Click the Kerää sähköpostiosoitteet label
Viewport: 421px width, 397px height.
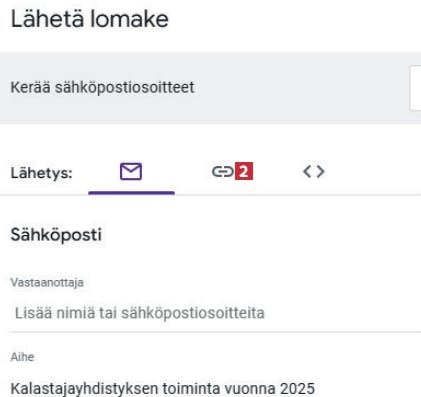[x=102, y=88]
